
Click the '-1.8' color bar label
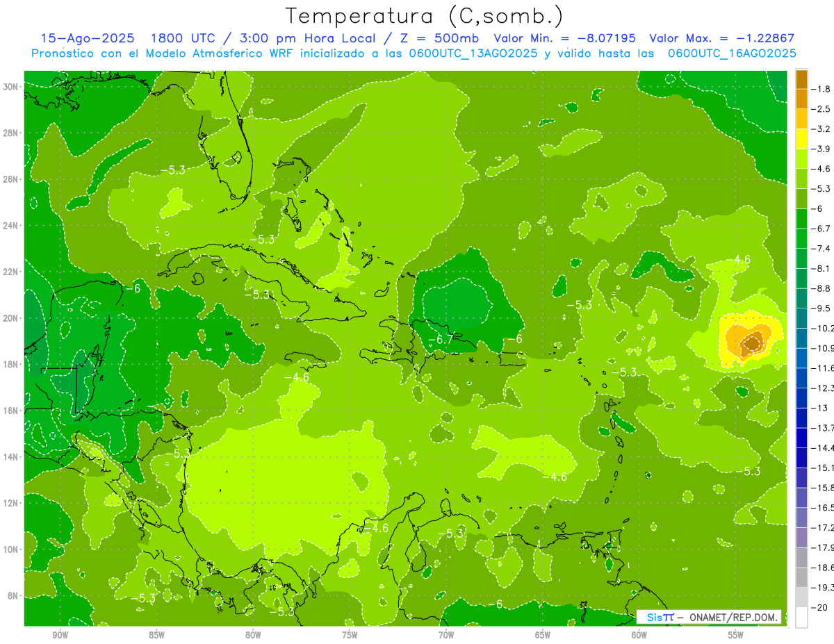coord(821,89)
